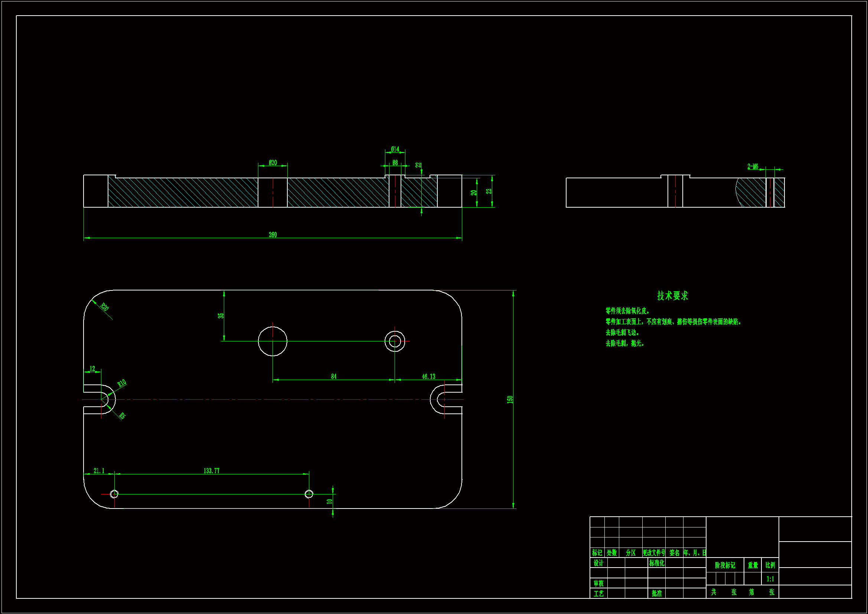Image resolution: width=868 pixels, height=614 pixels.
Task: Click the 35 vertical dimension text
Action: [221, 315]
